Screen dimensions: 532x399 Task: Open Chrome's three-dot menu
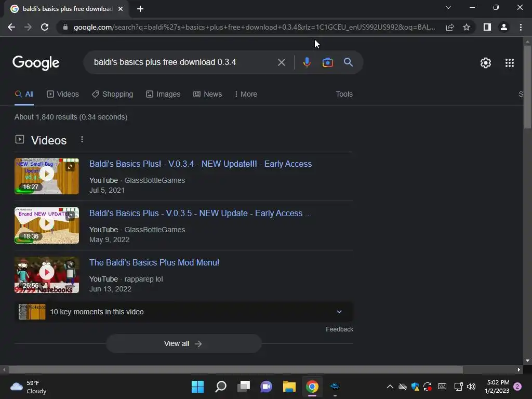[x=521, y=27]
